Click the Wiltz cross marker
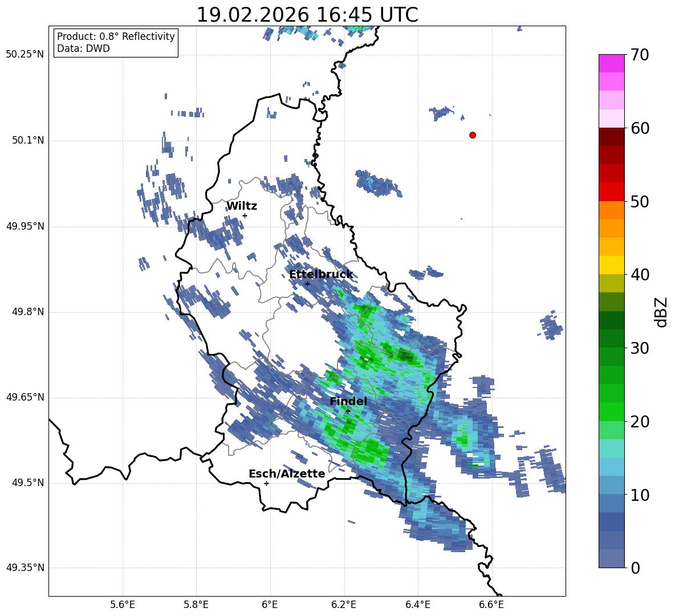 pos(245,215)
